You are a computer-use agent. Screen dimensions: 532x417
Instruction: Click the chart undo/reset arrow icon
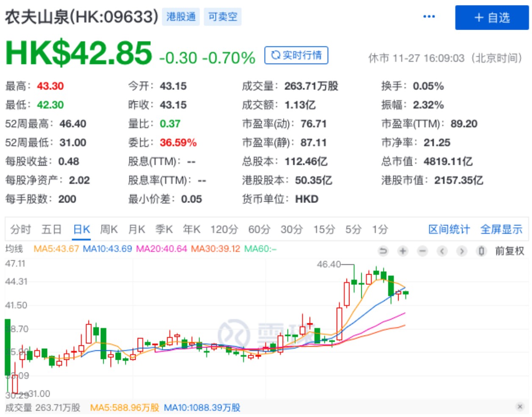tap(383, 251)
